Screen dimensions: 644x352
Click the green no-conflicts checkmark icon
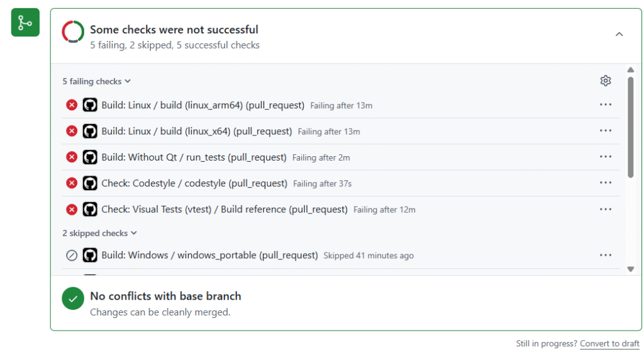(x=73, y=299)
